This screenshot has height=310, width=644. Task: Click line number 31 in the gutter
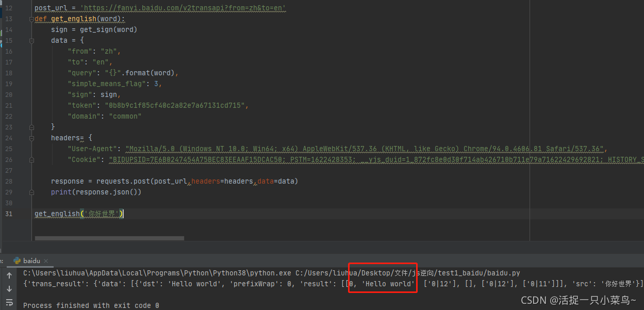click(9, 214)
